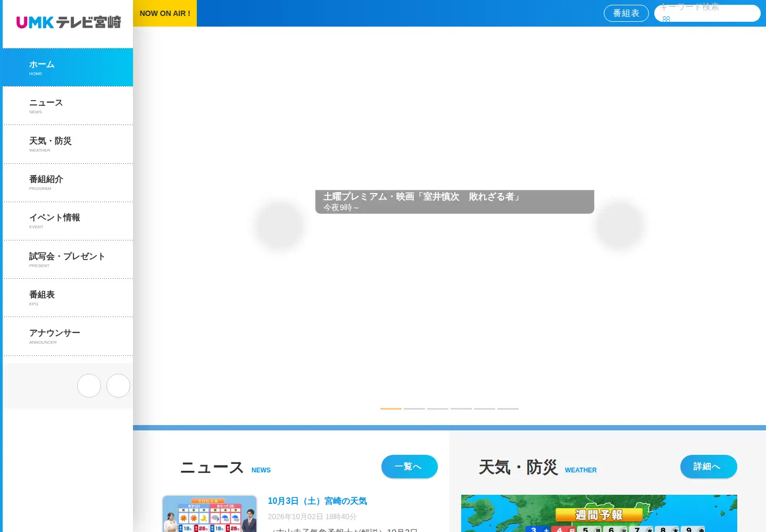Focus the キーワード検索 search field
The image size is (766, 532).
click(x=707, y=13)
